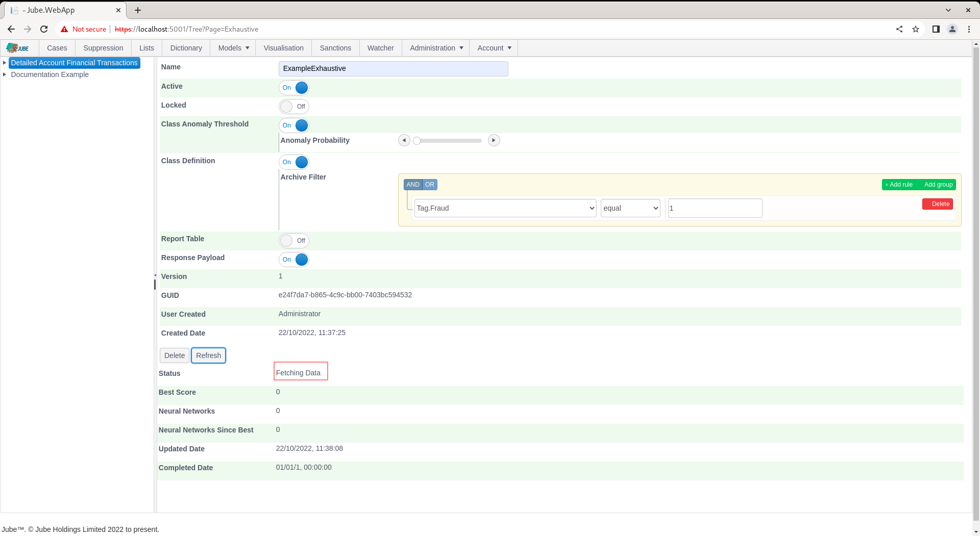Viewport: 980px width, 536px height.
Task: Click the Administrator user created text
Action: [300, 314]
